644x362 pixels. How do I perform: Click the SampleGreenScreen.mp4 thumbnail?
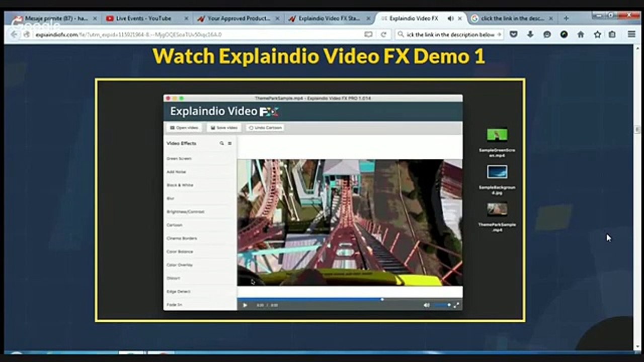click(497, 135)
